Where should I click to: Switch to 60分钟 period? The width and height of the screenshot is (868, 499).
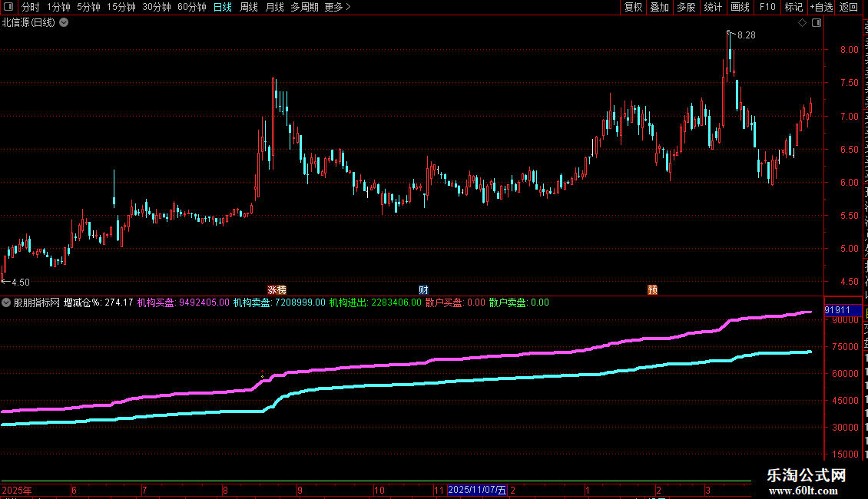tap(192, 7)
